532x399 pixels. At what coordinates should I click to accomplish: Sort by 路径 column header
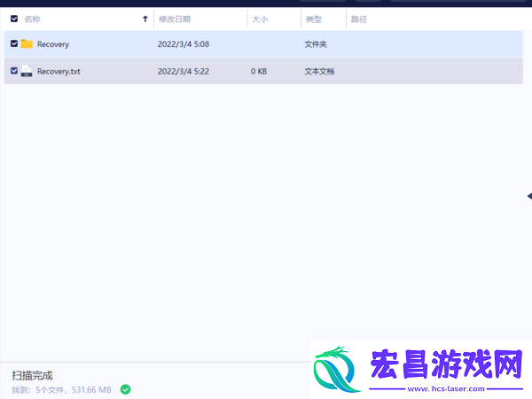pos(359,20)
